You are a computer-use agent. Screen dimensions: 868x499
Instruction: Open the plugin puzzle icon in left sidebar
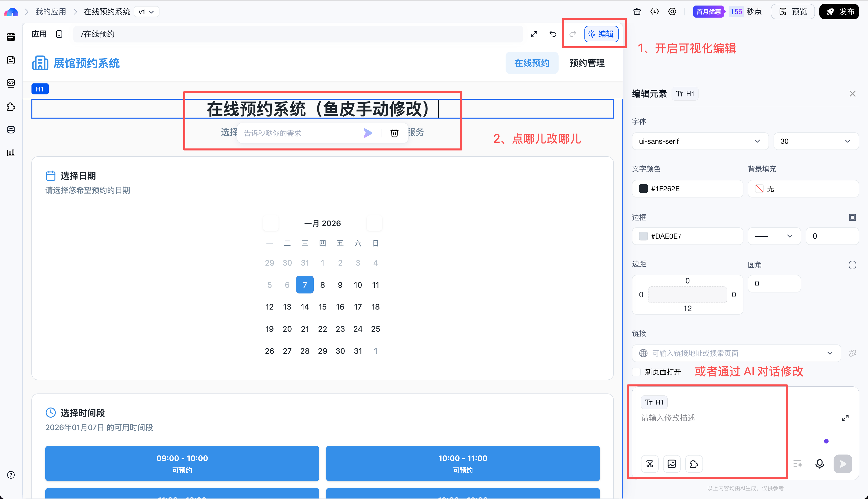11,107
